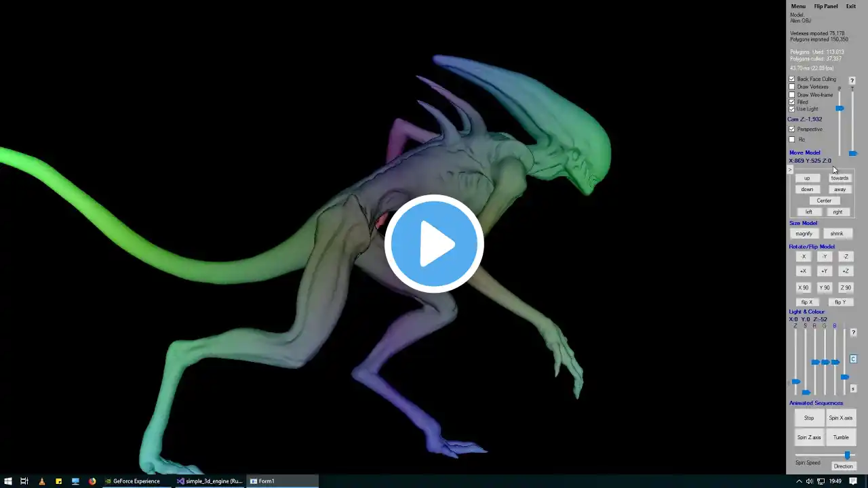Open the notification center icon
This screenshot has width=868, height=488.
(854, 481)
